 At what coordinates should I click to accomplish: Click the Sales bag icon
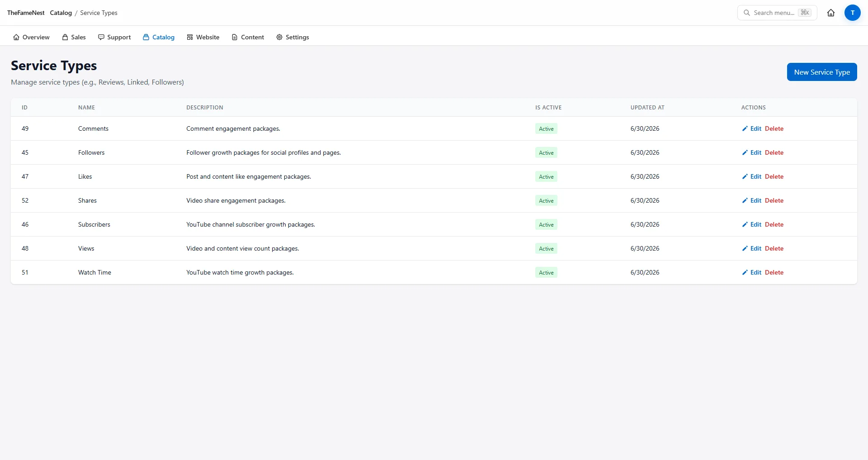[x=65, y=37]
